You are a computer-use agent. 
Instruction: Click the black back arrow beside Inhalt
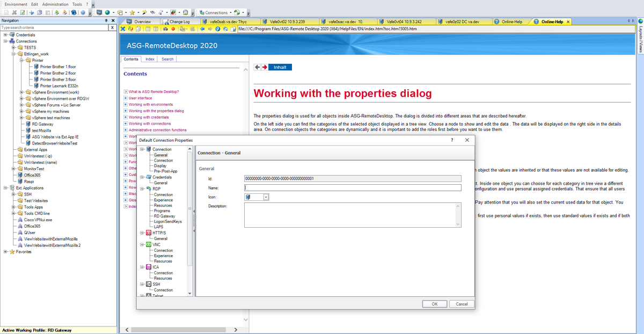pyautogui.click(x=257, y=67)
